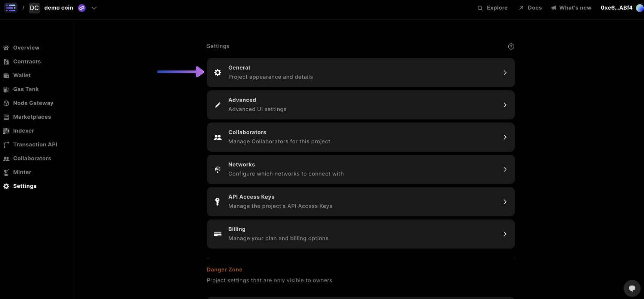Image resolution: width=644 pixels, height=299 pixels.
Task: Expand the Collaborators settings row chevron
Action: point(505,137)
